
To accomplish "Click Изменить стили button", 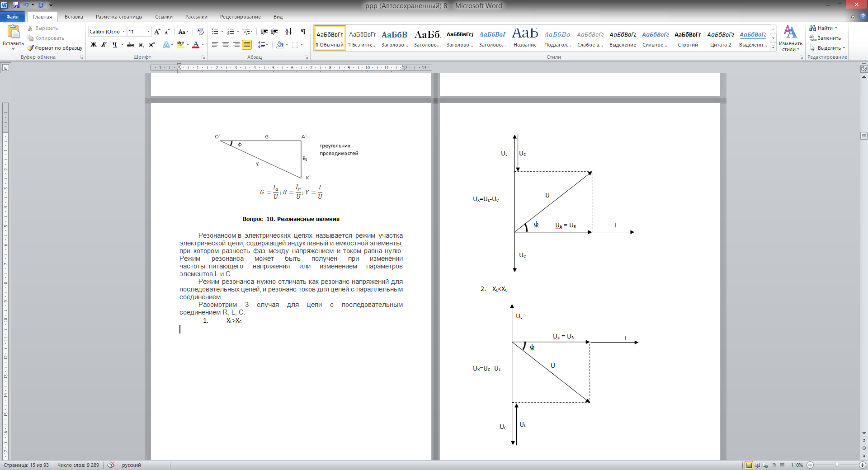I will coord(790,38).
